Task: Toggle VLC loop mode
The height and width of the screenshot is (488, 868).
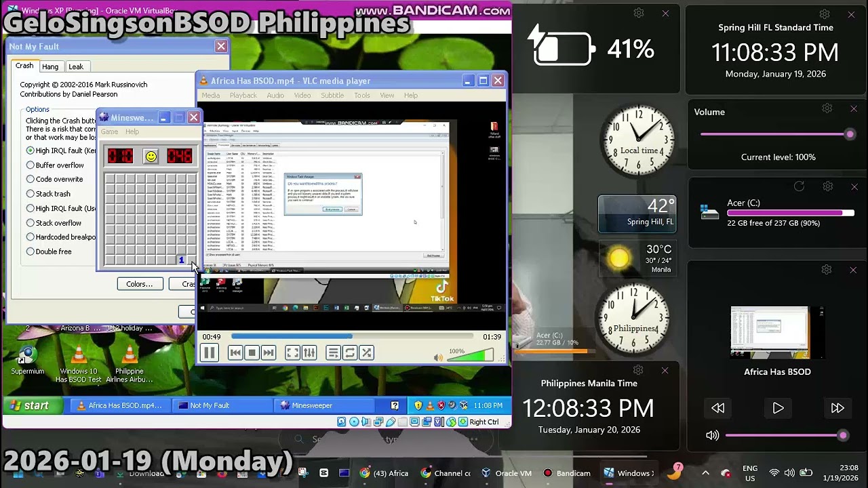Action: (350, 352)
